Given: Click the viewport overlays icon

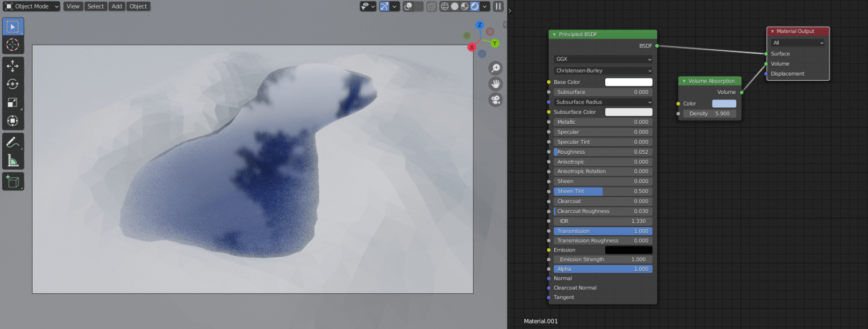Looking at the screenshot, I should click(409, 6).
